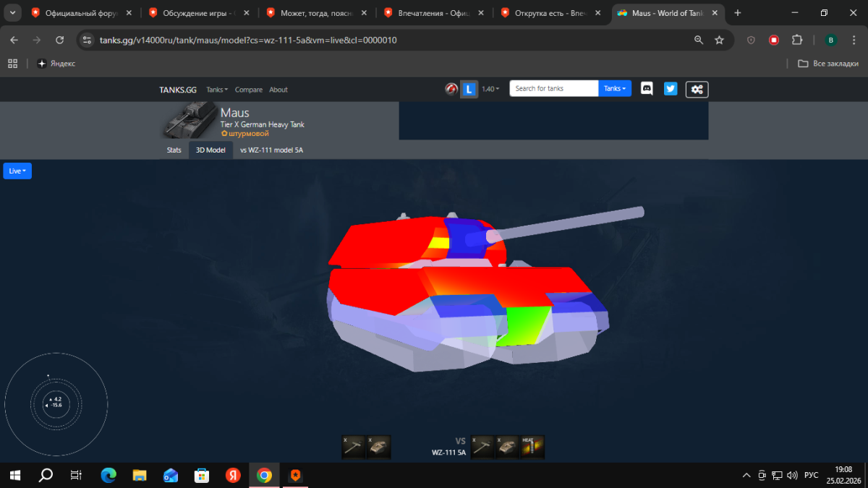
Task: Open new browser tab
Action: pos(738,13)
